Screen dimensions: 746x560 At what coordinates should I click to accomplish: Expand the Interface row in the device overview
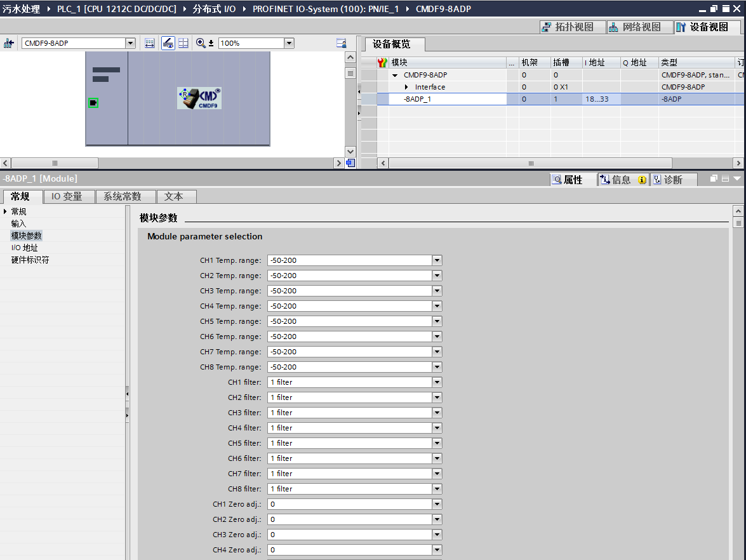(x=406, y=87)
